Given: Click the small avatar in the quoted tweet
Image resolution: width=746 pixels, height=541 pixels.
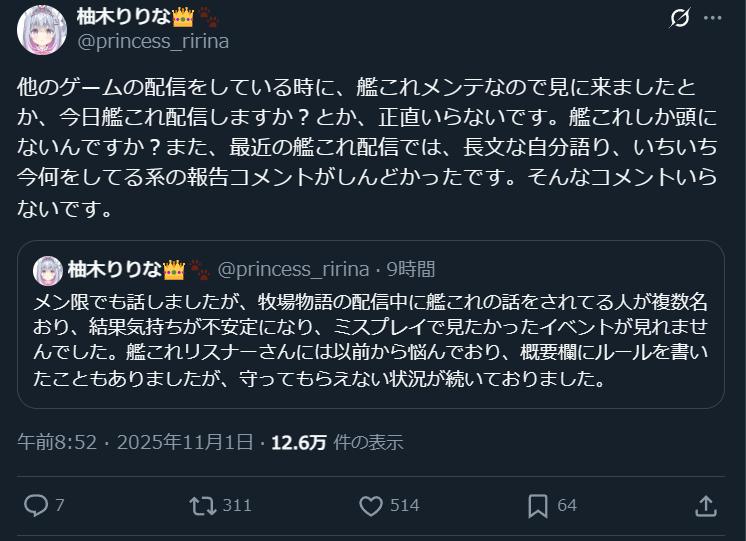Looking at the screenshot, I should [x=48, y=270].
